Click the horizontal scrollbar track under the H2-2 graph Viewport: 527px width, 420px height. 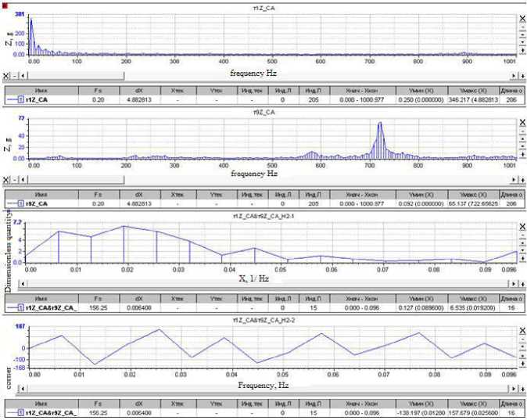click(x=268, y=389)
